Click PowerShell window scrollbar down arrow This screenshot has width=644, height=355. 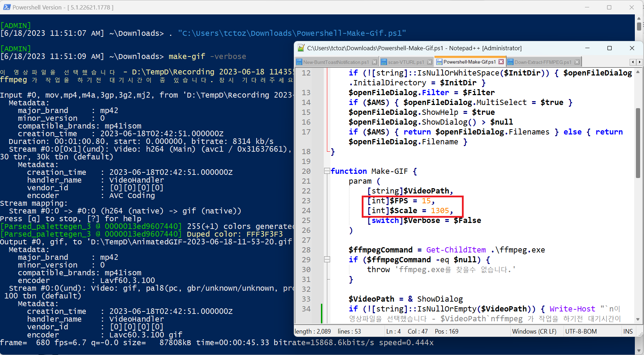point(639,351)
